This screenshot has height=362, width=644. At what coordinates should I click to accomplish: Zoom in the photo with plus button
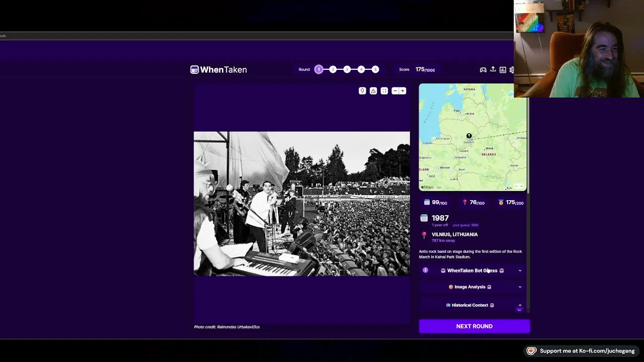pyautogui.click(x=403, y=91)
